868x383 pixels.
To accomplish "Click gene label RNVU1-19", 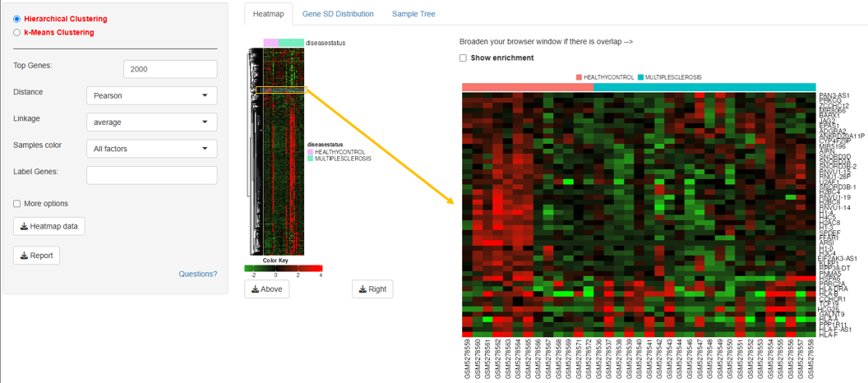I will (x=835, y=197).
